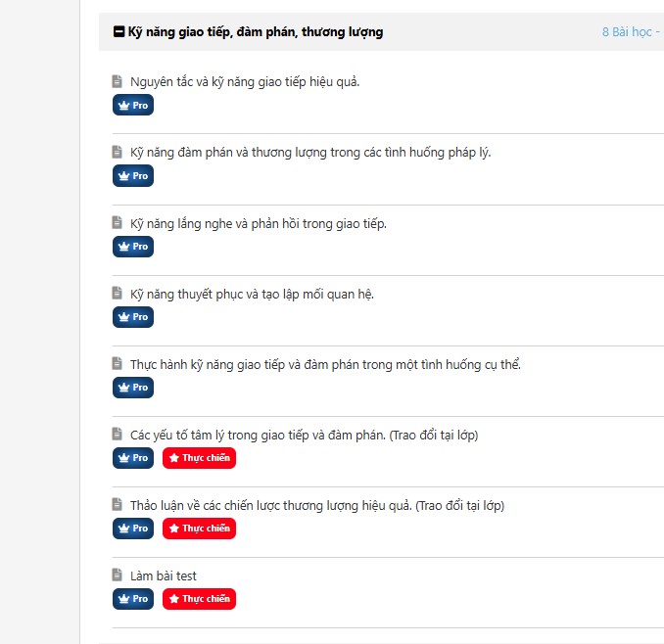Image resolution: width=664 pixels, height=644 pixels.
Task: Open lesson 'Kỹ năng thuyết phục và tạo lập mối quan hệ'
Action: [x=252, y=294]
